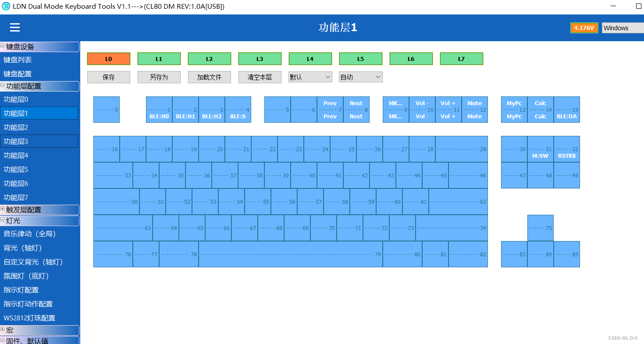Screen dimensions: 644x344
Task: Select key 9 labeled MK...
Action: (396, 110)
